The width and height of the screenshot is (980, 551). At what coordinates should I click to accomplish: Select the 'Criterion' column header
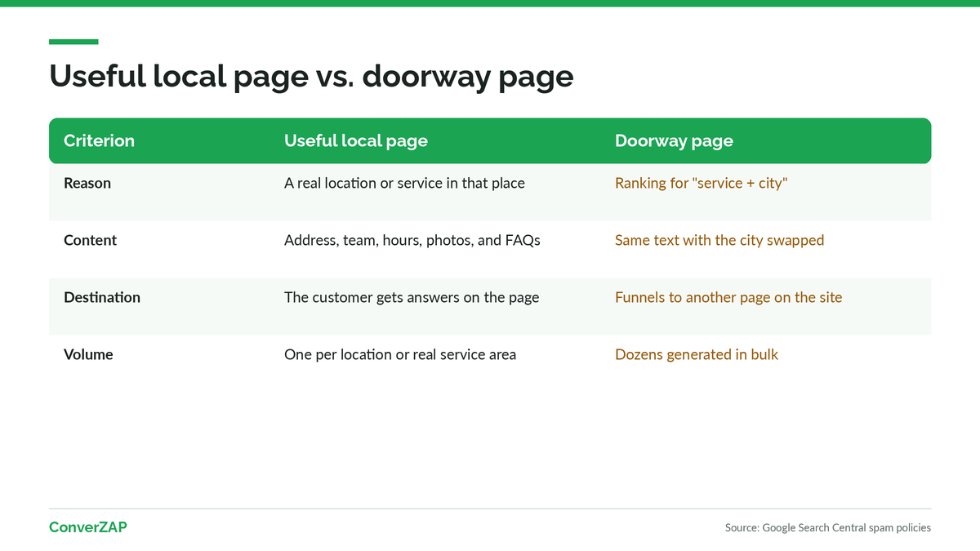click(x=99, y=140)
